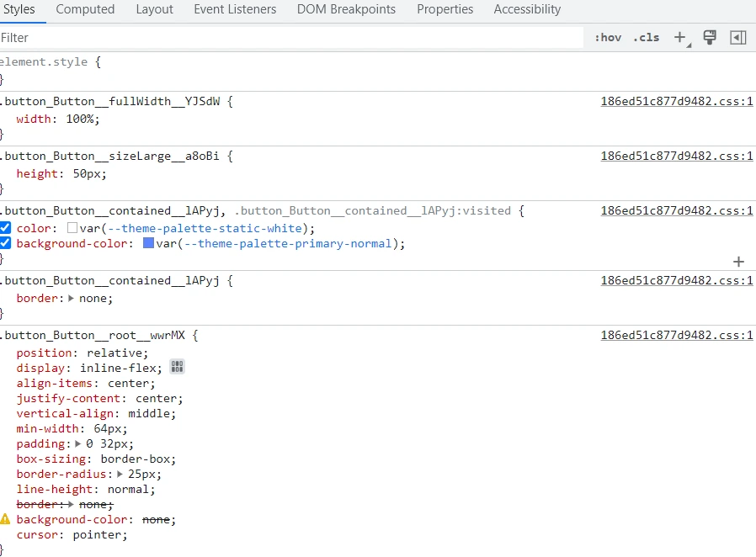Image resolution: width=756 pixels, height=557 pixels.
Task: Click the line-height normal value
Action: tap(128, 490)
